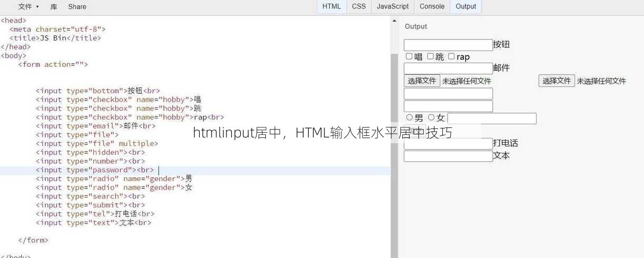The height and width of the screenshot is (258, 644).
Task: Click the input type="file" multiple code line
Action: click(x=97, y=143)
